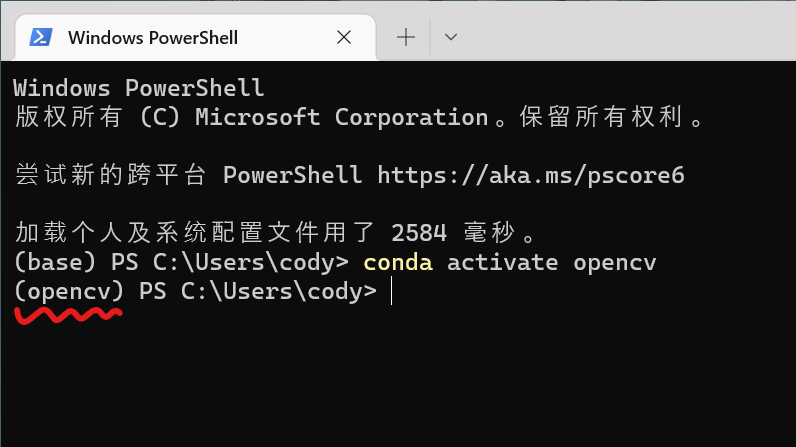
Task: Click the (opencv) environment indicator
Action: [69, 291]
